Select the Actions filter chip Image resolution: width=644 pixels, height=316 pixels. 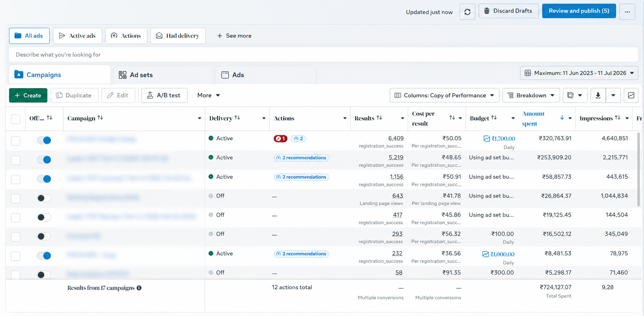[x=126, y=36]
